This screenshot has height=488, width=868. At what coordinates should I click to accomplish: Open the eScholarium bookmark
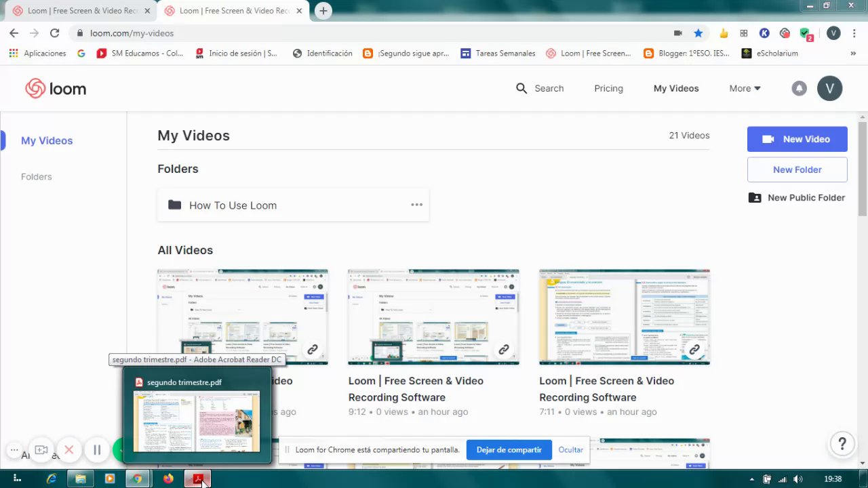[770, 53]
